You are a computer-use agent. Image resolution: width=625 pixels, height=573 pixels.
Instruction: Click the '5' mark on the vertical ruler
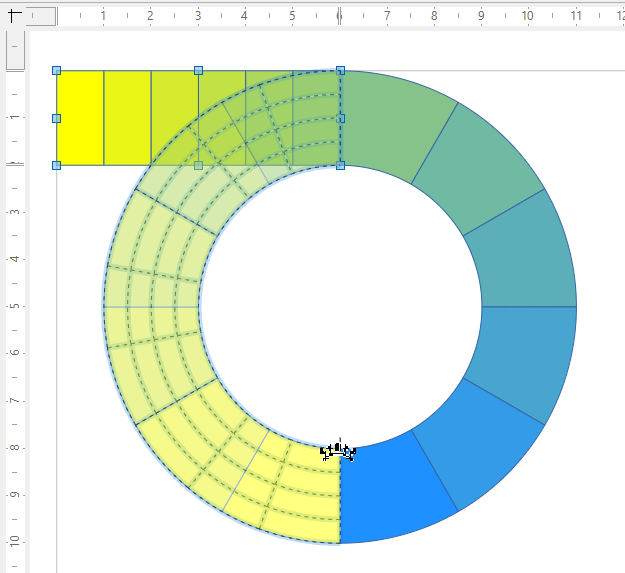click(x=15, y=306)
